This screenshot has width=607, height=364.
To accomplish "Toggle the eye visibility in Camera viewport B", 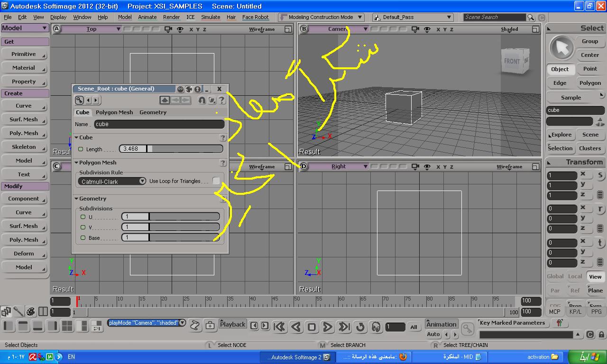I will tap(427, 29).
